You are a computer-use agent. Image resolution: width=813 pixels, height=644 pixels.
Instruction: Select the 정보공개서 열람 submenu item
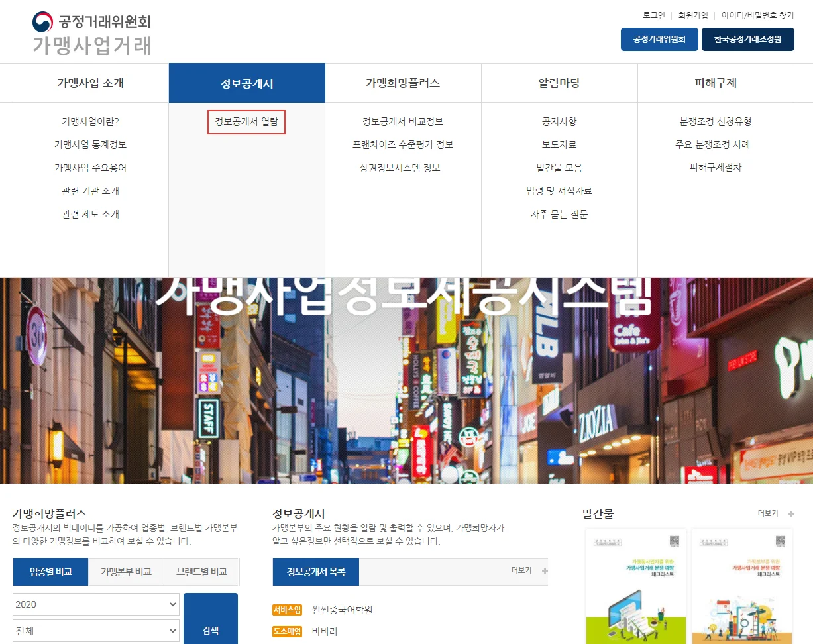pyautogui.click(x=246, y=122)
